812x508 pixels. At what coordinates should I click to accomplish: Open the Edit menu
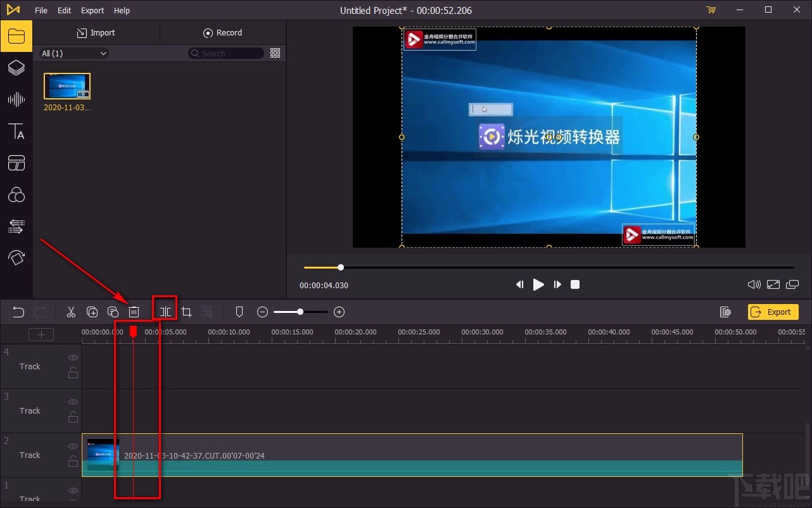point(64,10)
